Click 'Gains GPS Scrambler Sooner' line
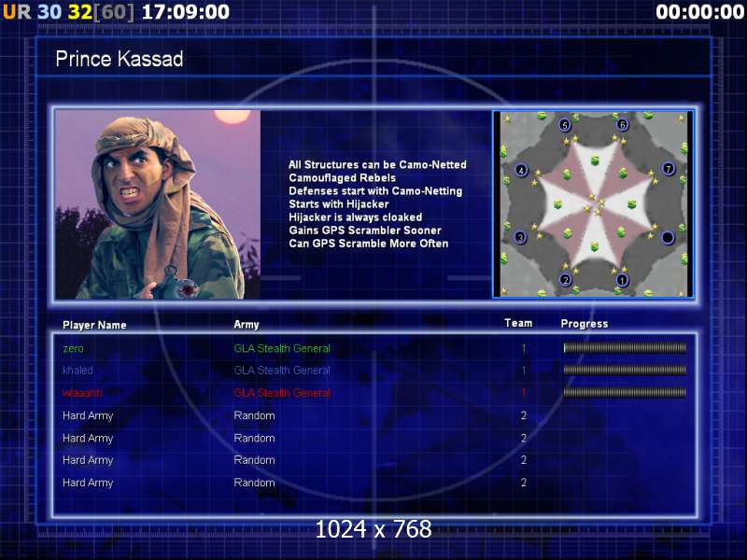The width and height of the screenshot is (747, 560). coord(365,231)
